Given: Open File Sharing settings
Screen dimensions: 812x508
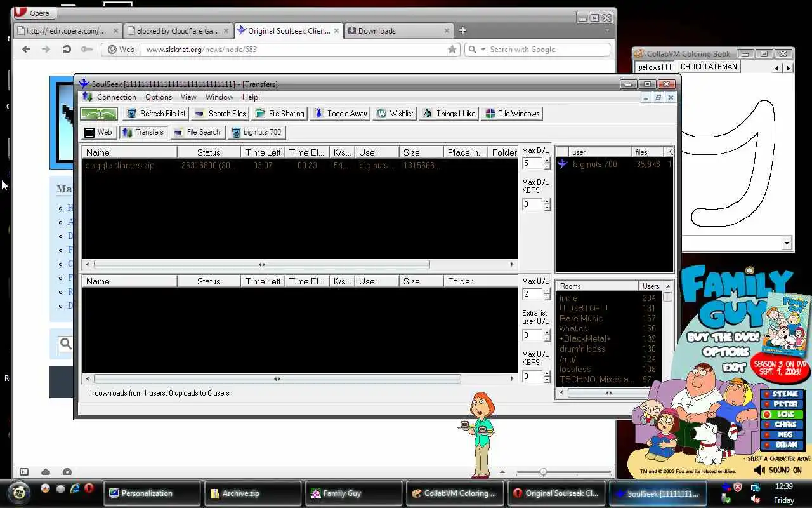Looking at the screenshot, I should 280,114.
